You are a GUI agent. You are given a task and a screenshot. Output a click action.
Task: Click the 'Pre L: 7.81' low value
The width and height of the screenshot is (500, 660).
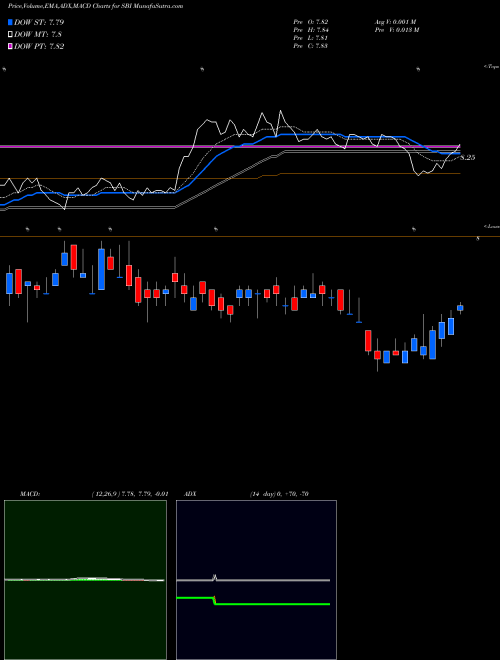311,38
